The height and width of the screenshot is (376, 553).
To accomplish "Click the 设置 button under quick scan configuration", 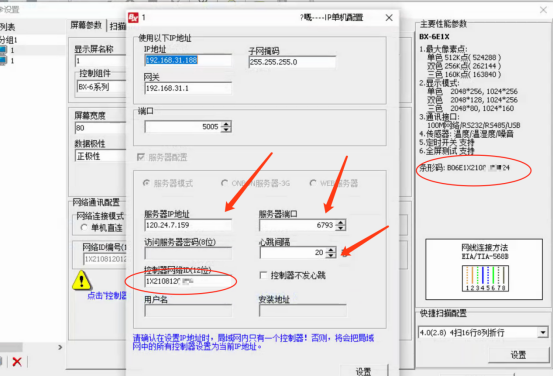I will [518, 354].
